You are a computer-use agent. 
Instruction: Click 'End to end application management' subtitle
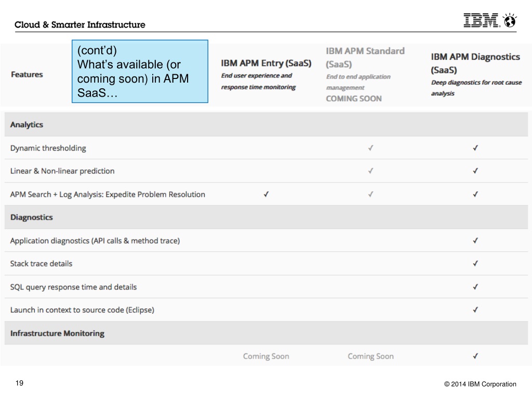[x=358, y=82]
